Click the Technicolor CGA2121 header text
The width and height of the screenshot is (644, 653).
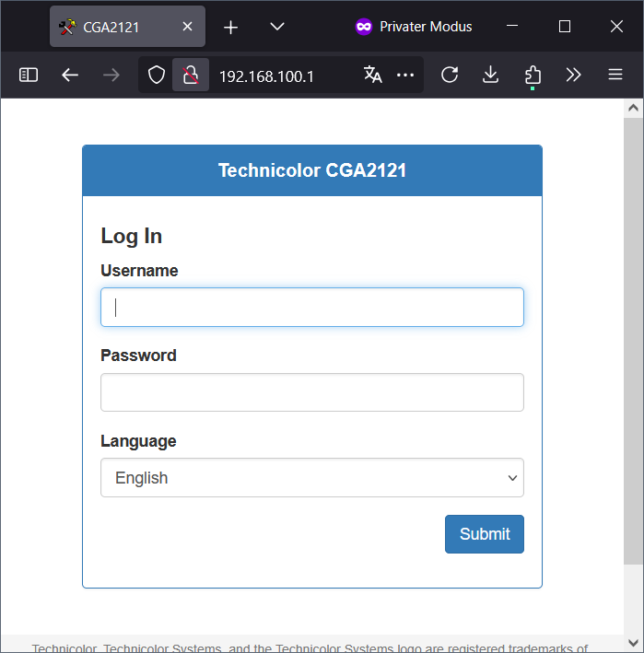[312, 170]
